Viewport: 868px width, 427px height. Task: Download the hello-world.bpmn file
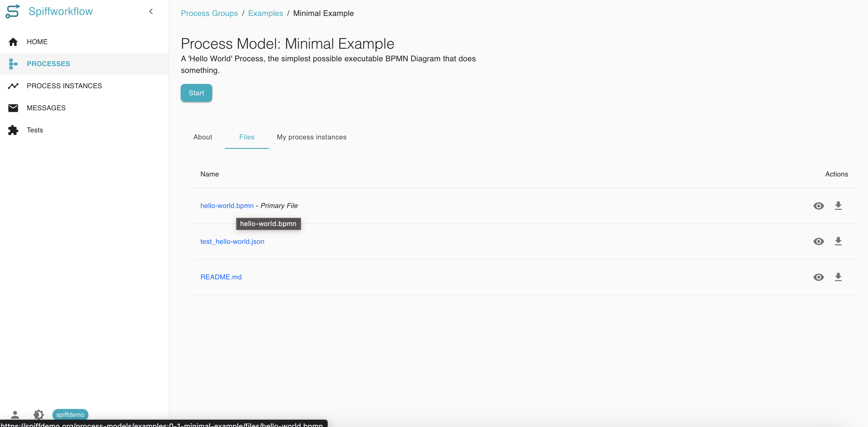(838, 206)
